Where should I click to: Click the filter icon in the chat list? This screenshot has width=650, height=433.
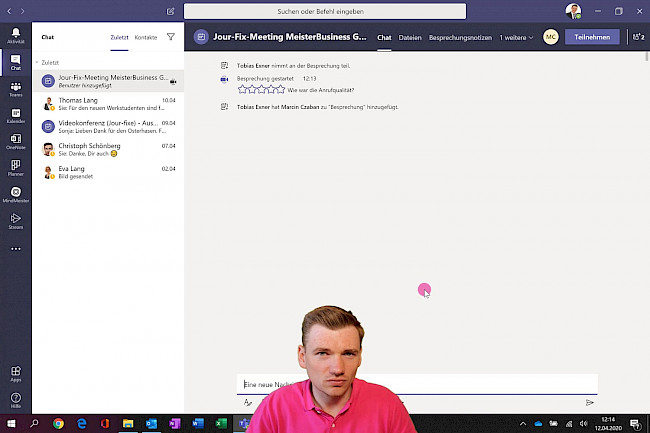(x=170, y=36)
